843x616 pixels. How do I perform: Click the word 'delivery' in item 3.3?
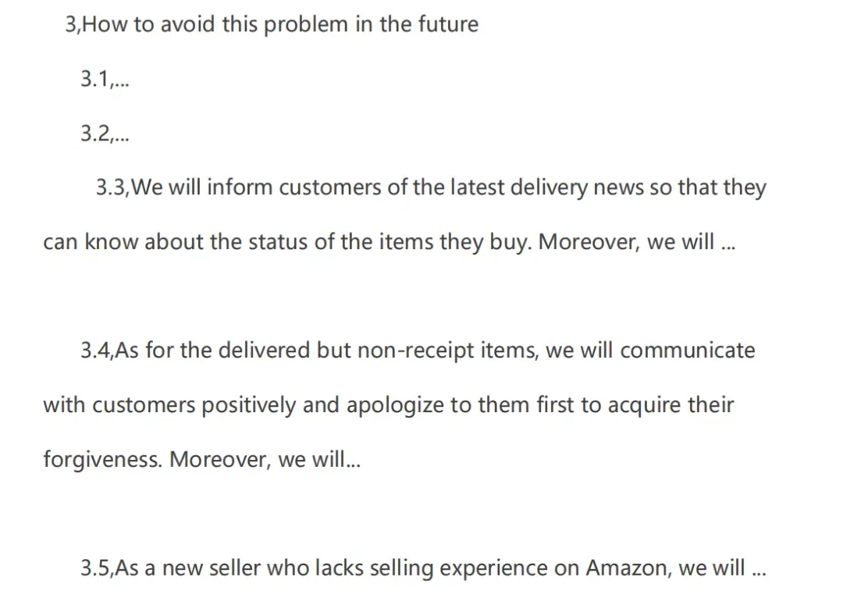tap(549, 188)
